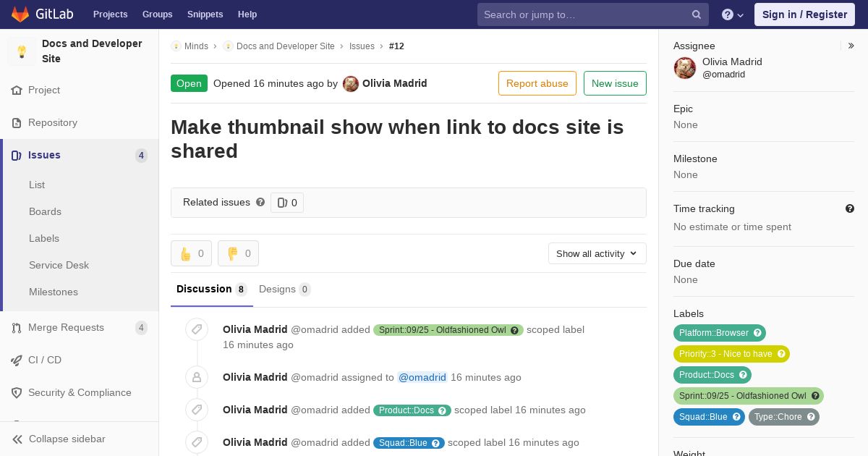Click the GitLab logo
Screen dimensions: 868x456
tap(42, 14)
